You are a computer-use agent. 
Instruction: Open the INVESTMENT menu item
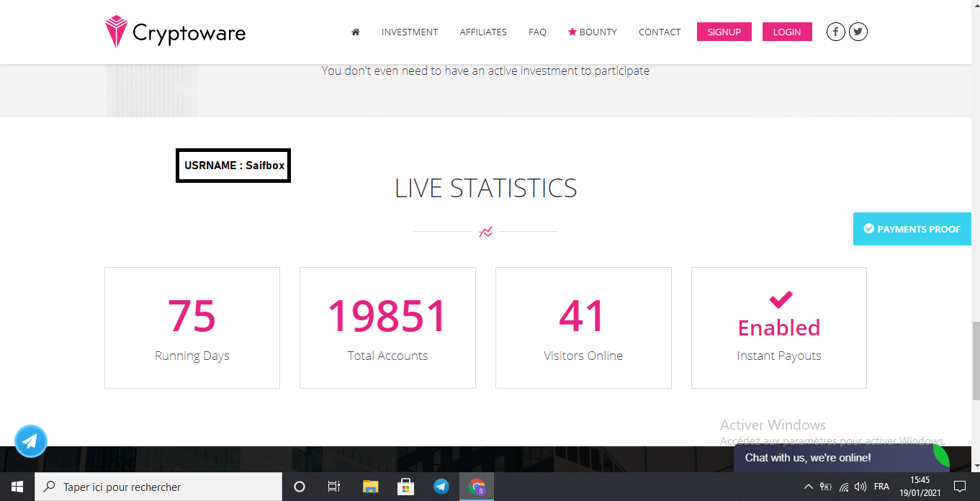[x=410, y=32]
